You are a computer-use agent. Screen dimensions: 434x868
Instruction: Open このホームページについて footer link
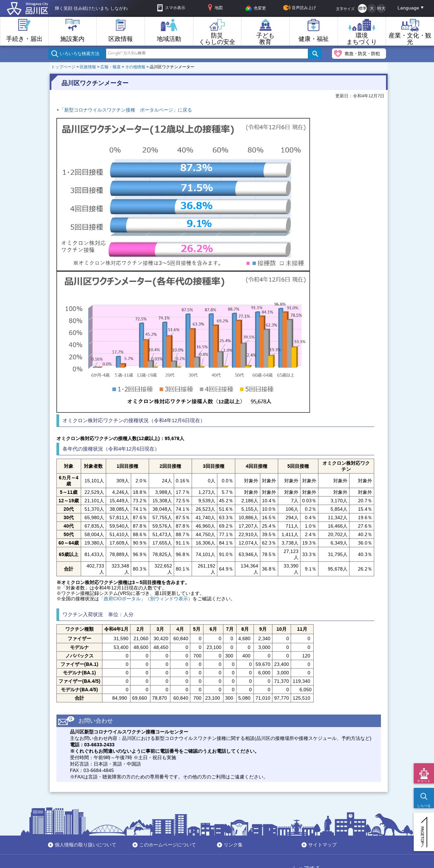(164, 845)
